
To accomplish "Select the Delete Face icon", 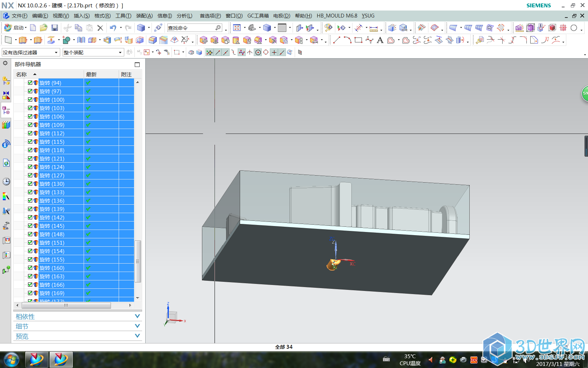I will point(273,40).
